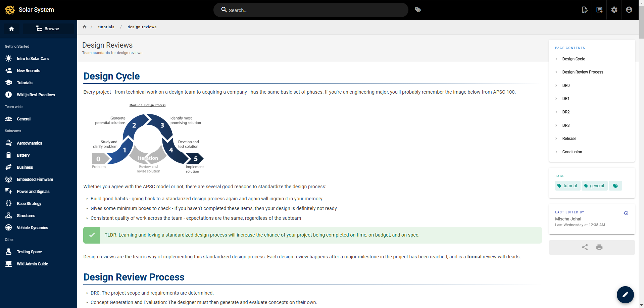Print the page using printer icon

coord(599,247)
